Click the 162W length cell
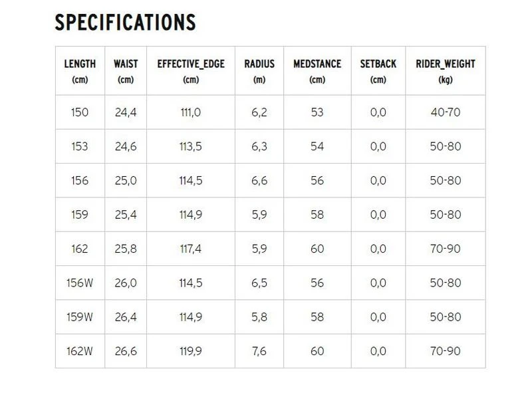This screenshot has height=399, width=532. pos(80,351)
